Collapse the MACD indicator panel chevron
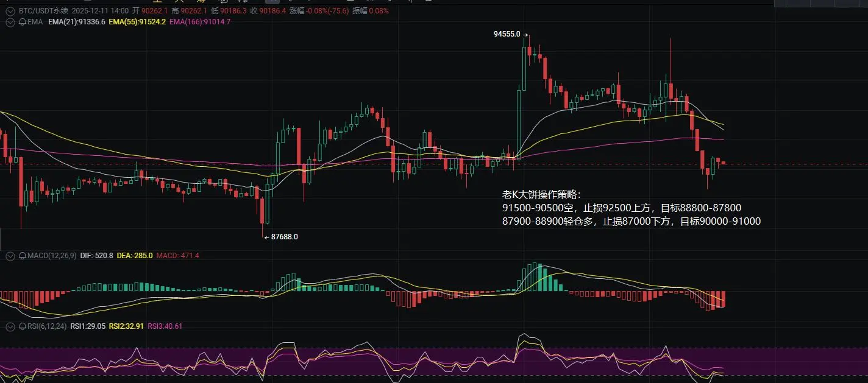868x383 pixels. (x=10, y=256)
